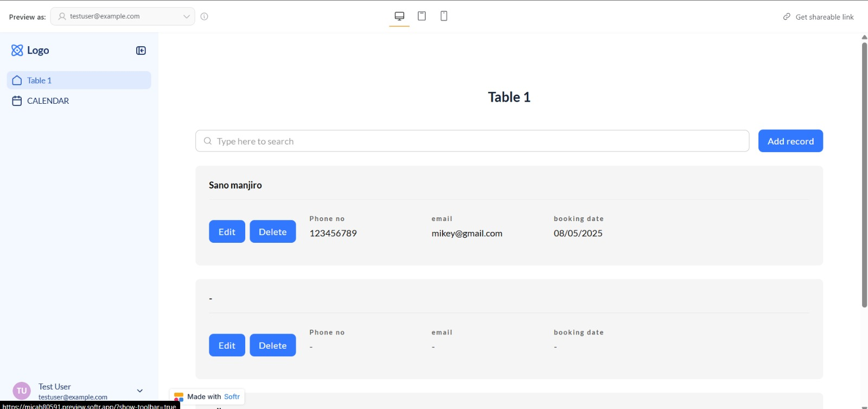Image resolution: width=868 pixels, height=409 pixels.
Task: Click the magnifier icon in the search bar
Action: [x=208, y=141]
